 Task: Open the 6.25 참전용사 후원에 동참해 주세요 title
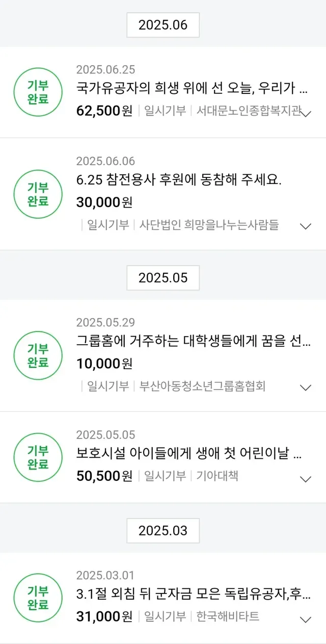point(179,180)
